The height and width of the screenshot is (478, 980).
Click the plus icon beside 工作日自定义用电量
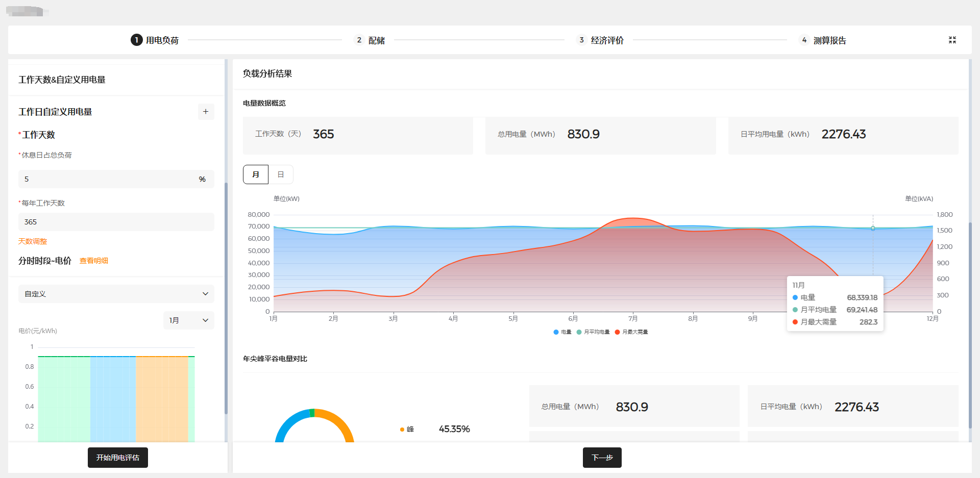(x=206, y=112)
